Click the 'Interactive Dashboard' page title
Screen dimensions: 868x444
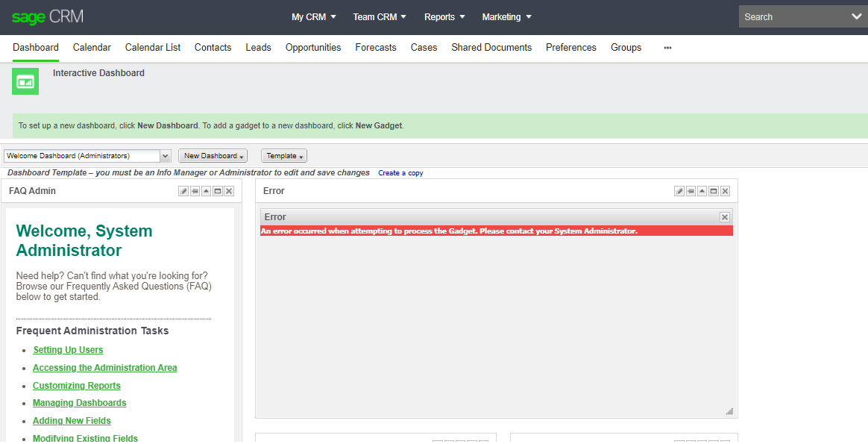coord(98,73)
